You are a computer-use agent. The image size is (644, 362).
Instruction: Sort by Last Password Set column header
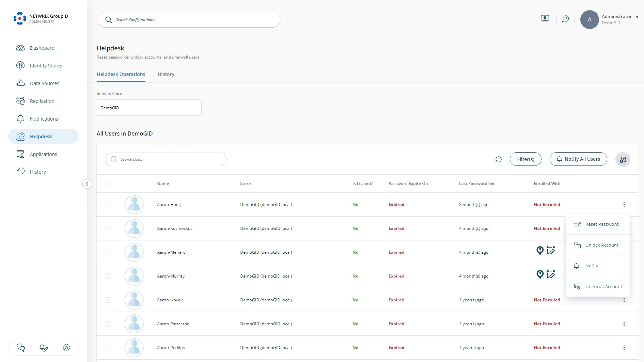point(477,184)
